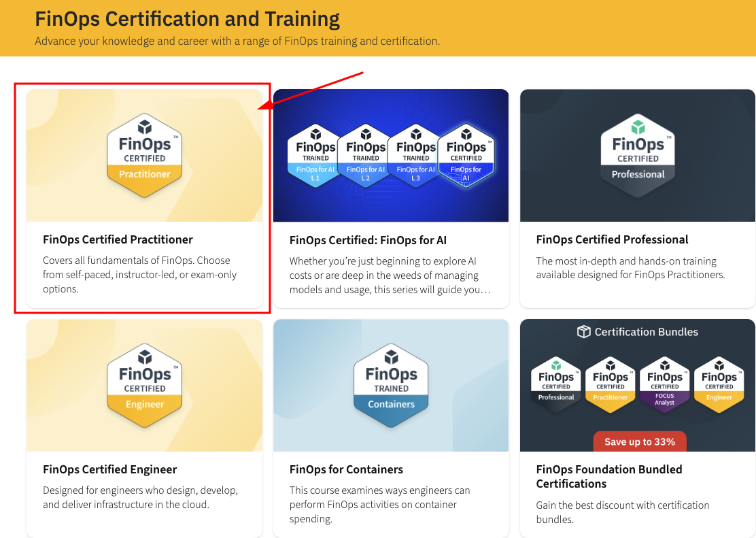
Task: Open the FinOps Certified Engineer title link
Action: pyautogui.click(x=110, y=469)
